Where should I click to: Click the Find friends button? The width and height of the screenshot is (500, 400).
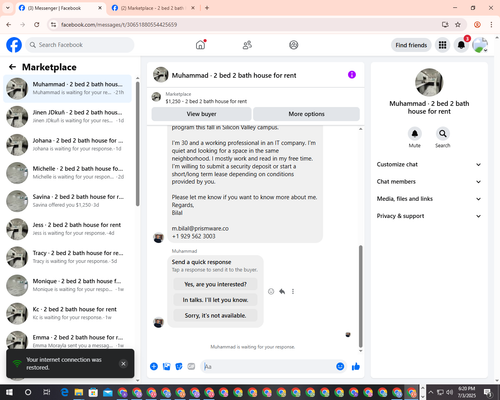point(411,45)
